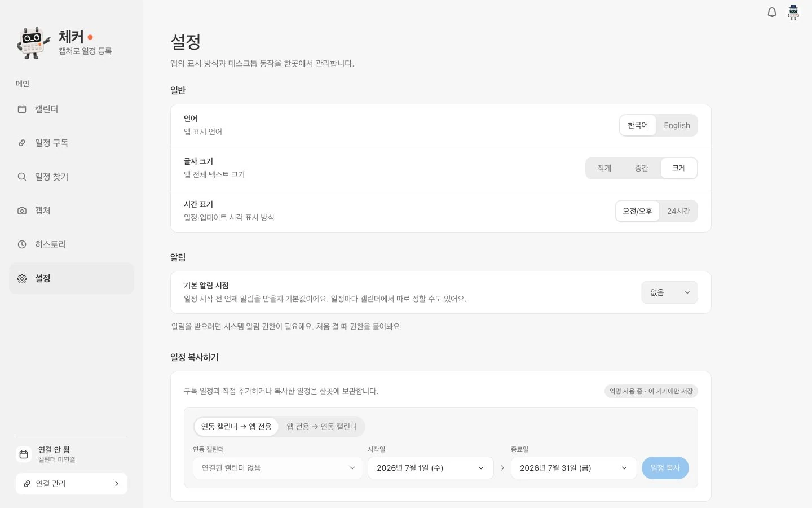Click the 익명 사용 중 badge
The width and height of the screenshot is (812, 508).
pyautogui.click(x=651, y=391)
